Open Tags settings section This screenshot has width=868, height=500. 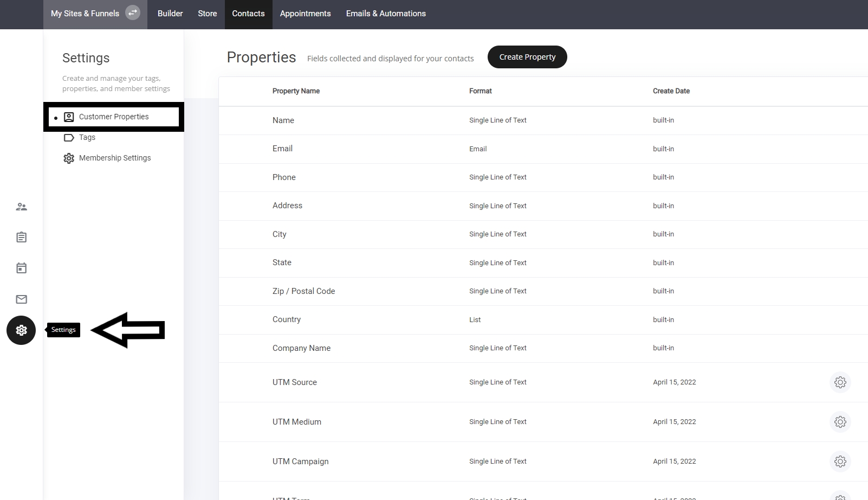pyautogui.click(x=87, y=137)
